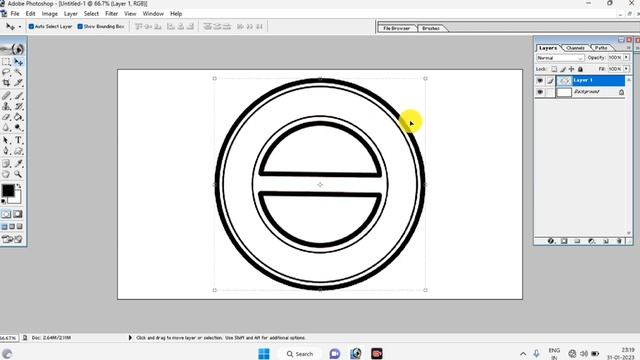This screenshot has width=640, height=360.
Task: Select the Crop tool
Action: [6, 83]
